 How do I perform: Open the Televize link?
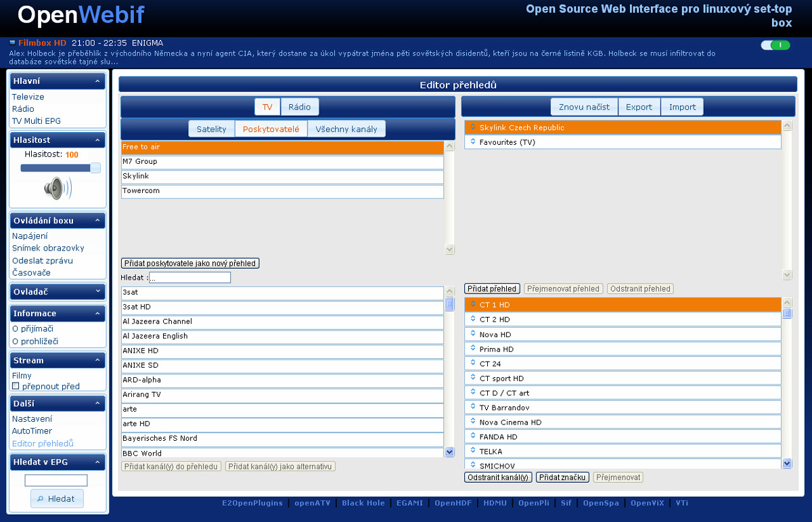click(x=28, y=97)
